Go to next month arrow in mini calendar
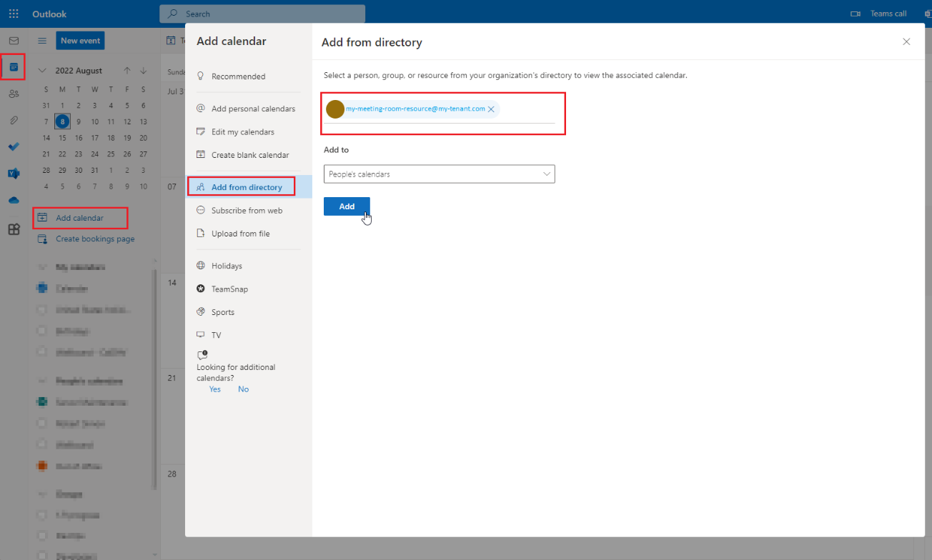The image size is (932, 560). [x=144, y=71]
